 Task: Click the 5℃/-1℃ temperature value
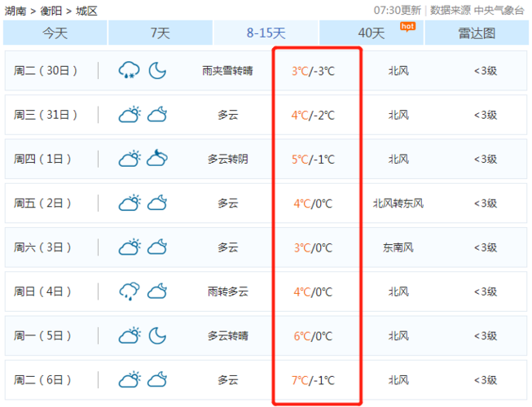(313, 160)
